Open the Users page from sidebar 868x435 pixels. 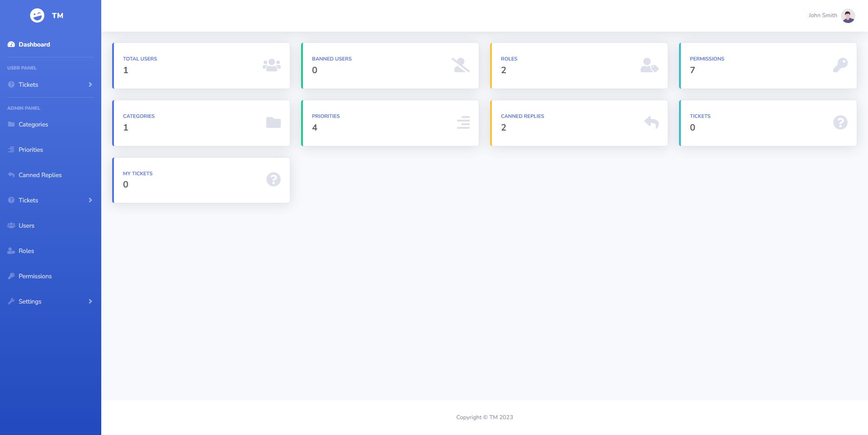26,225
